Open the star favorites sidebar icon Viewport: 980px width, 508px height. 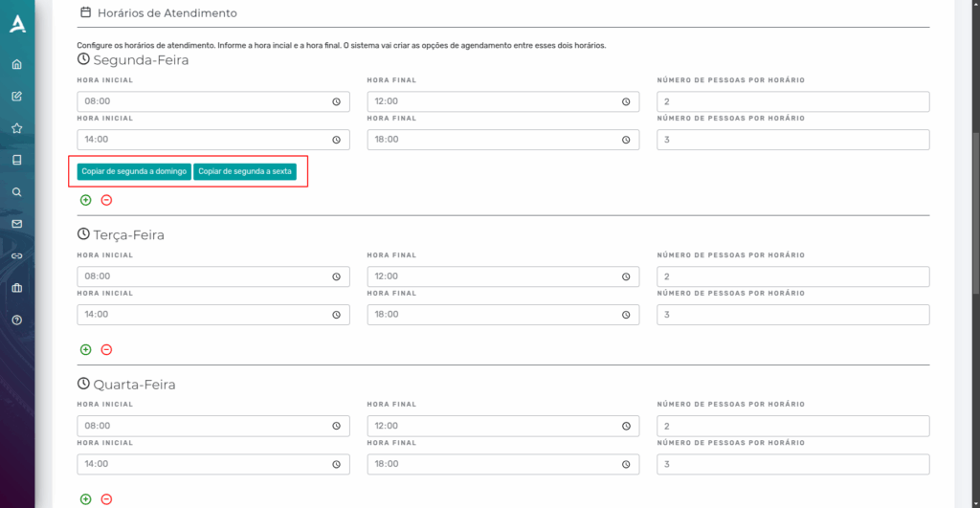(x=17, y=128)
